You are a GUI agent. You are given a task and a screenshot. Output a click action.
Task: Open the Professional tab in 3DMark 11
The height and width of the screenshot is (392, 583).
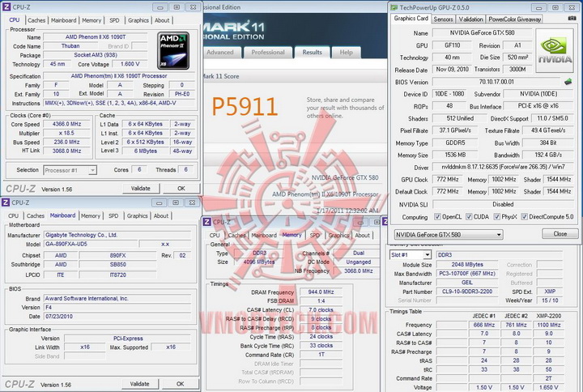point(268,53)
